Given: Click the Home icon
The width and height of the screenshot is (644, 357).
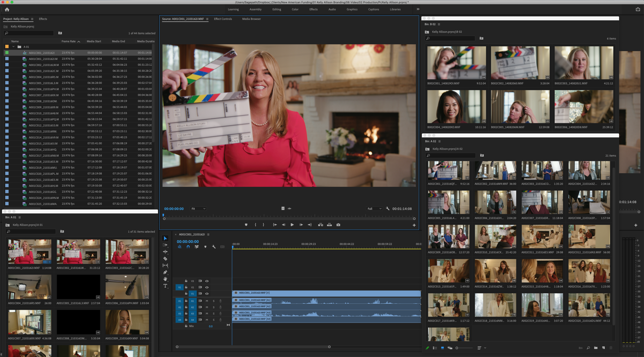Looking at the screenshot, I should tap(7, 10).
